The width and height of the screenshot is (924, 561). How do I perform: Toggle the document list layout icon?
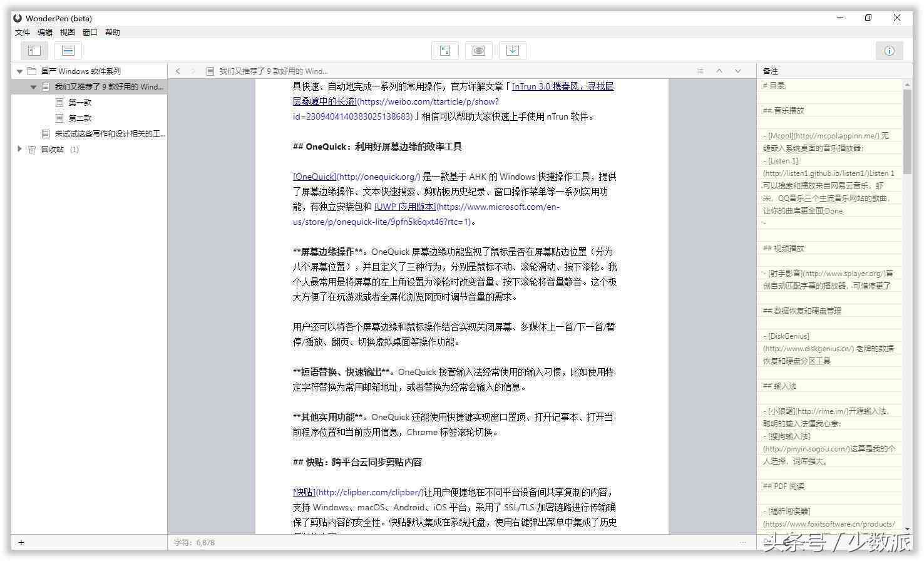[x=68, y=51]
